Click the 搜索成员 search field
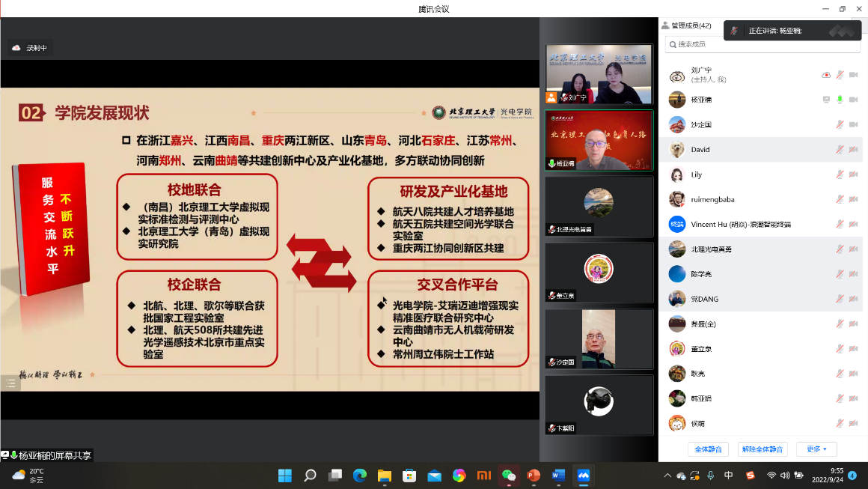Screen dimensions: 868x489 (762, 44)
